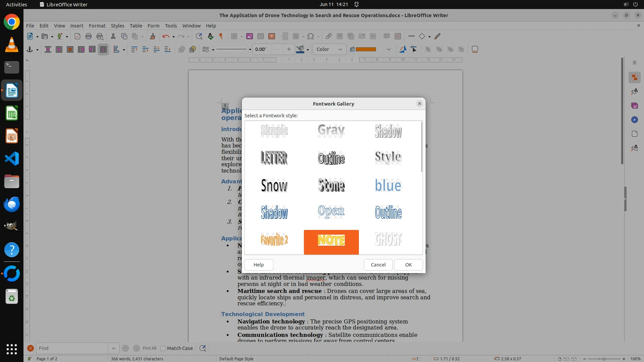
Task: Enable the Match Case checkbox
Action: click(163, 348)
